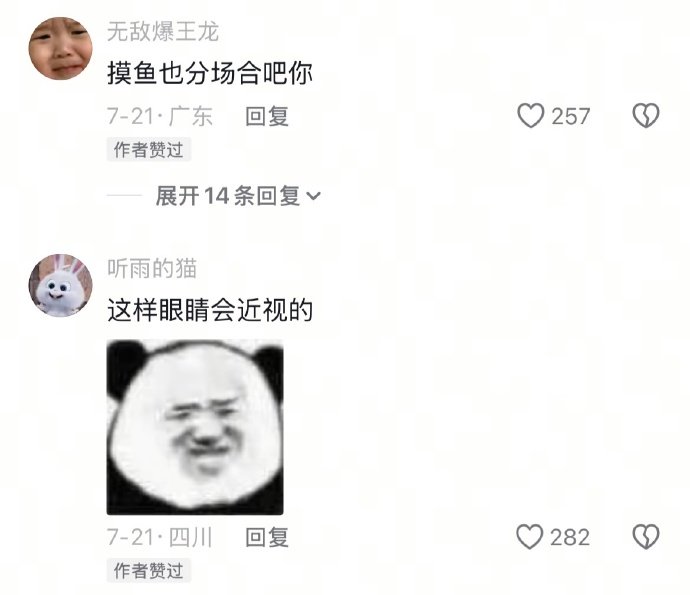This screenshot has height=595, width=690.
Task: Like the comment with 282 likes
Action: [x=529, y=536]
